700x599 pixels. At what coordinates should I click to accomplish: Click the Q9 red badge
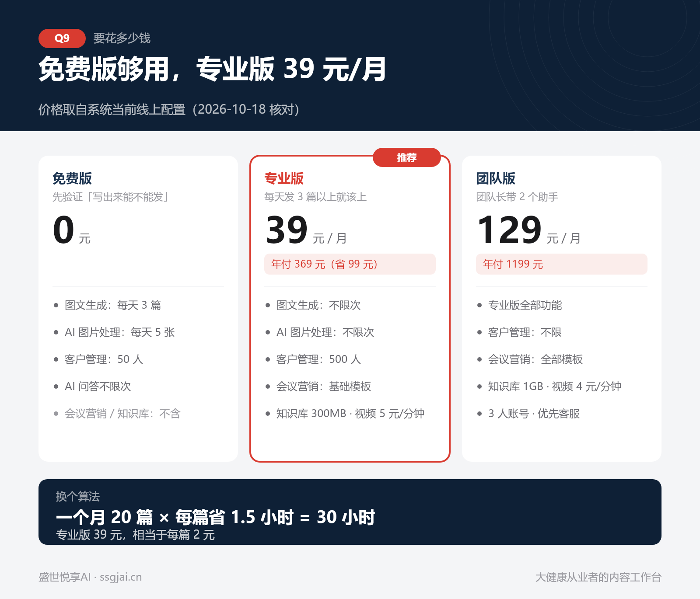coord(62,38)
